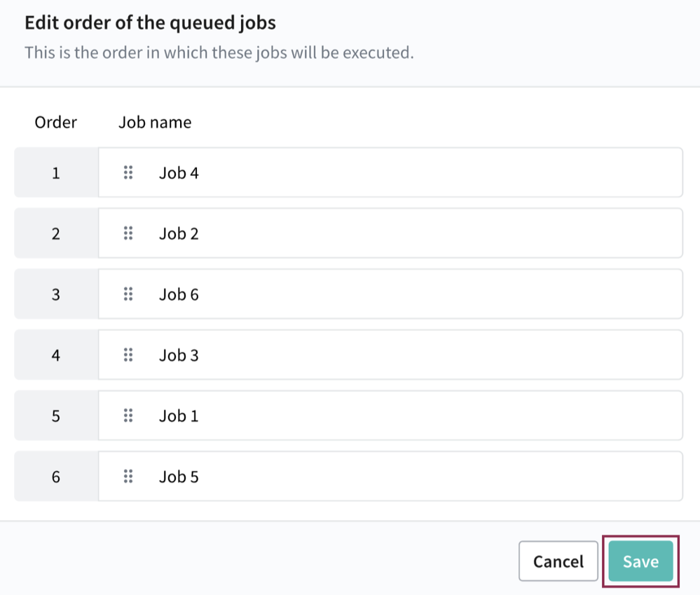The image size is (700, 595).
Task: Click the order number 6 cell
Action: [x=55, y=477]
